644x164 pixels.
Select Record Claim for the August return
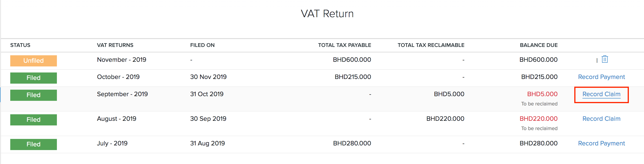(601, 119)
